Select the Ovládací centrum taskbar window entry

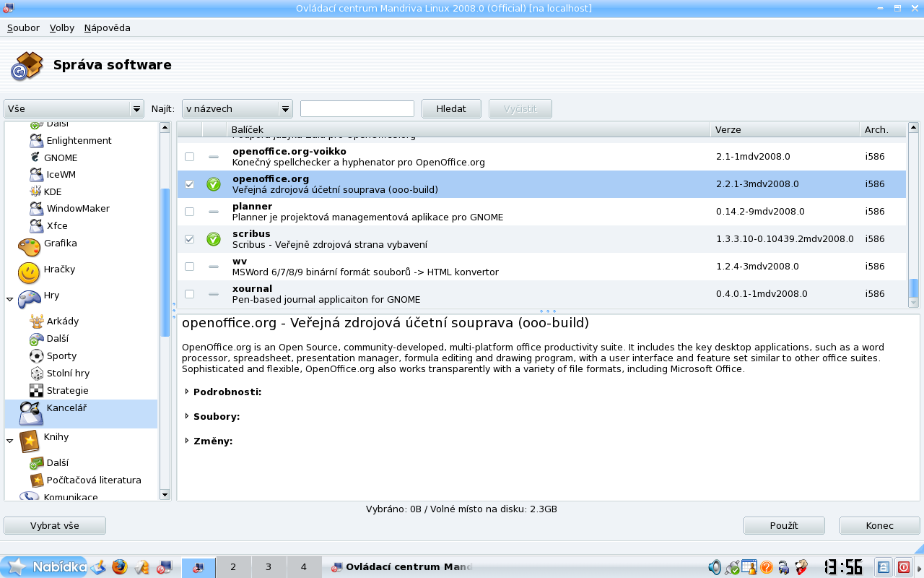click(401, 567)
